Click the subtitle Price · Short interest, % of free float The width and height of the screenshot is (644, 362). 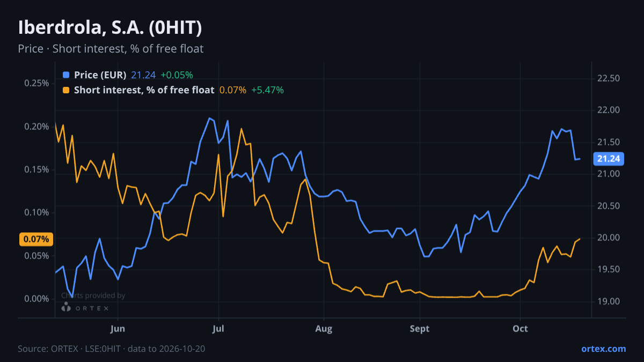(111, 49)
